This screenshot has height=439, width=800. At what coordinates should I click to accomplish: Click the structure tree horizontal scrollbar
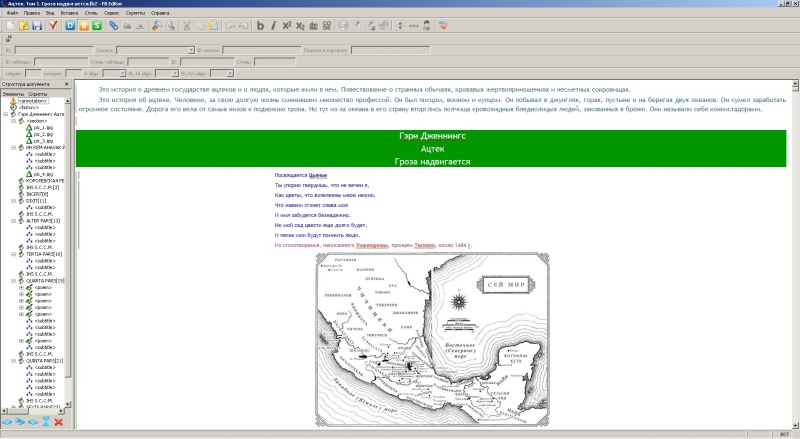point(33,410)
